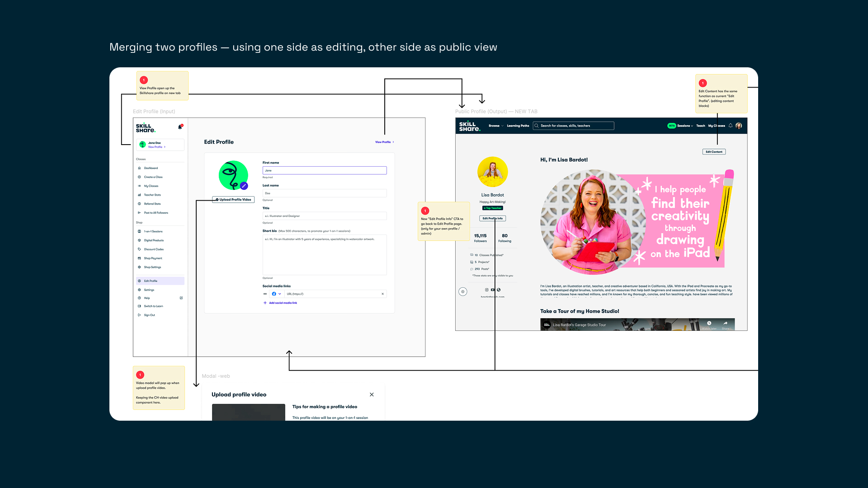Open the user avatar menu in top nav
The image size is (868, 488).
pyautogui.click(x=739, y=126)
